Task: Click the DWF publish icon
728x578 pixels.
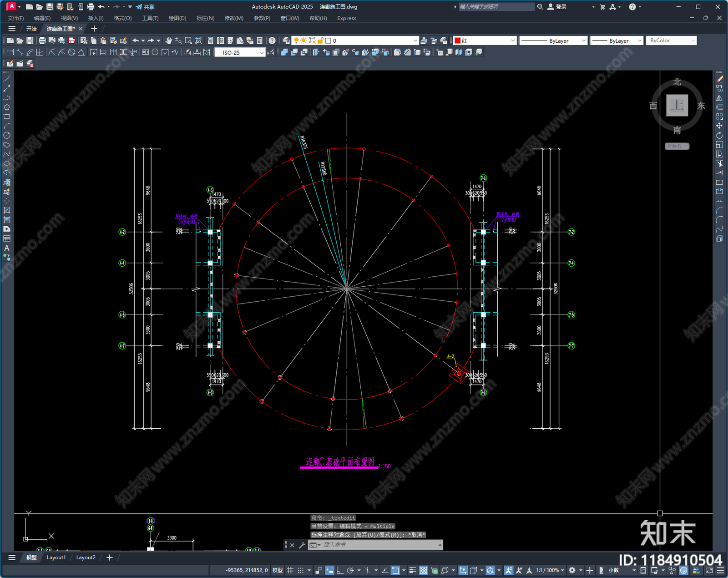Action: pos(71,41)
